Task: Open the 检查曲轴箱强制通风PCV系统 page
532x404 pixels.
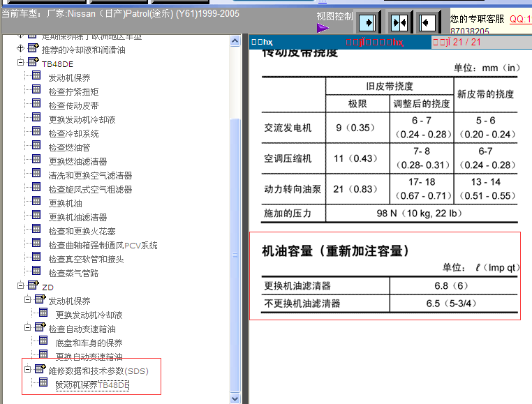Action: tap(103, 245)
